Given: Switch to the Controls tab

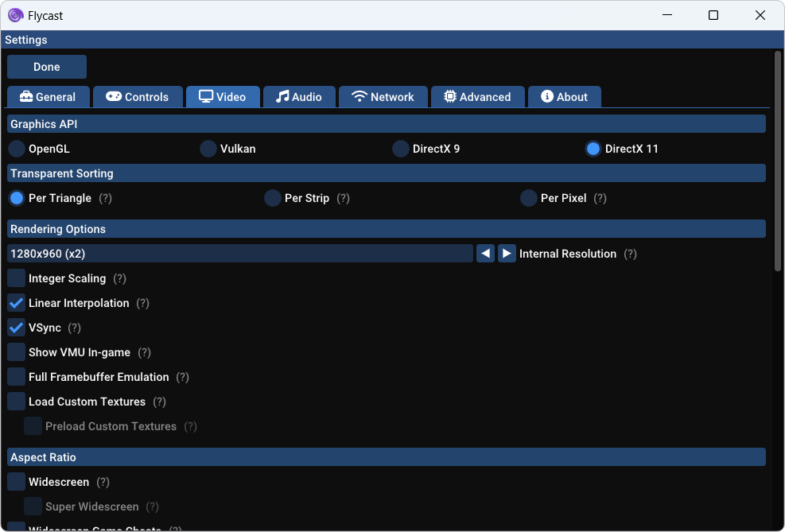Looking at the screenshot, I should [138, 96].
